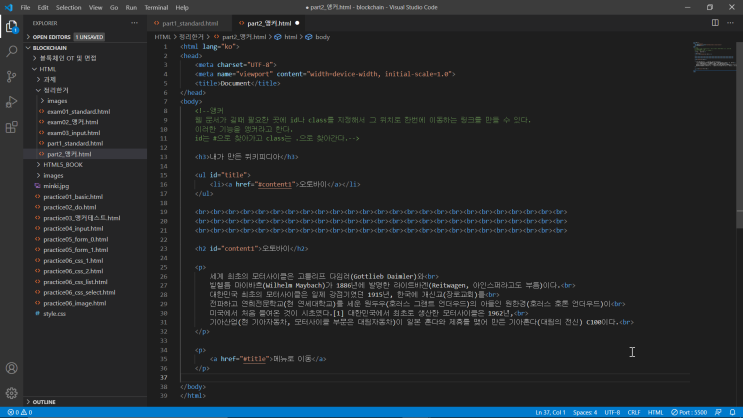Open the Run and Debug view icon
Image resolution: width=743 pixels, height=418 pixels.
pos(11,102)
